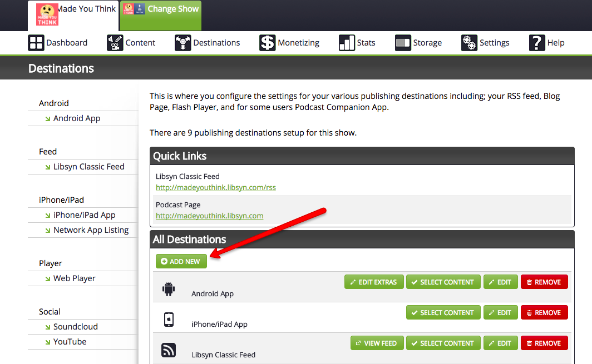This screenshot has height=364, width=592.
Task: Open the Dashboard grid icon
Action: click(x=36, y=43)
